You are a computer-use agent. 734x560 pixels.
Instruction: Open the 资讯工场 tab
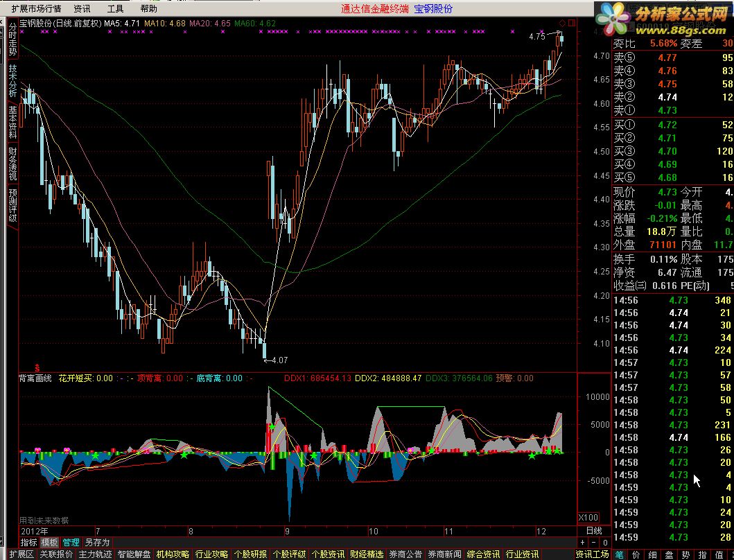592,554
